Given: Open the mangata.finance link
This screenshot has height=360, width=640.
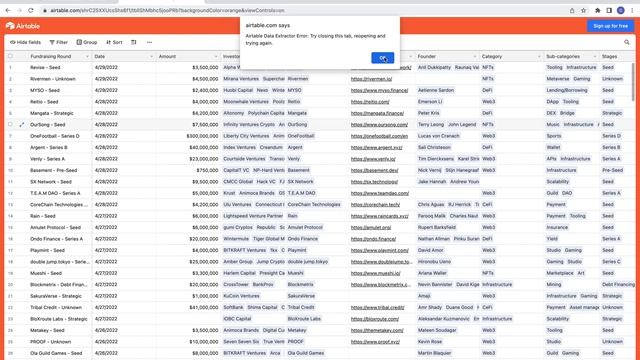Looking at the screenshot, I should (x=377, y=113).
